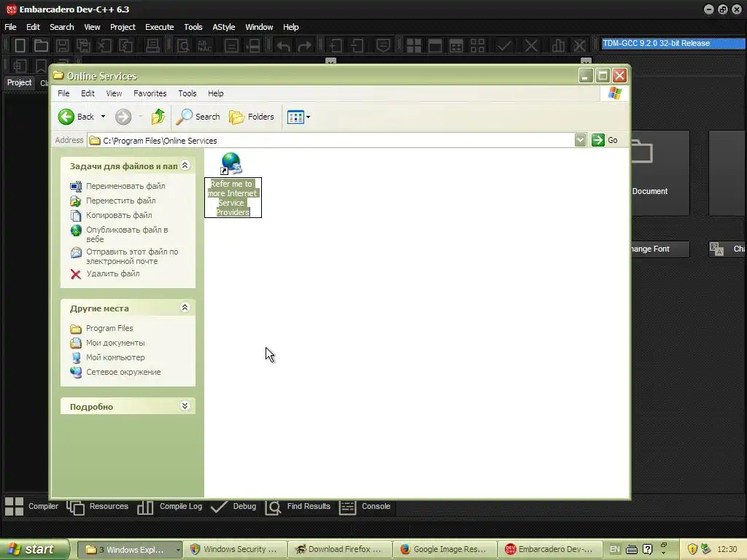Screen dimensions: 747x560
Task: Switch to the Console tab
Action: pyautogui.click(x=365, y=507)
